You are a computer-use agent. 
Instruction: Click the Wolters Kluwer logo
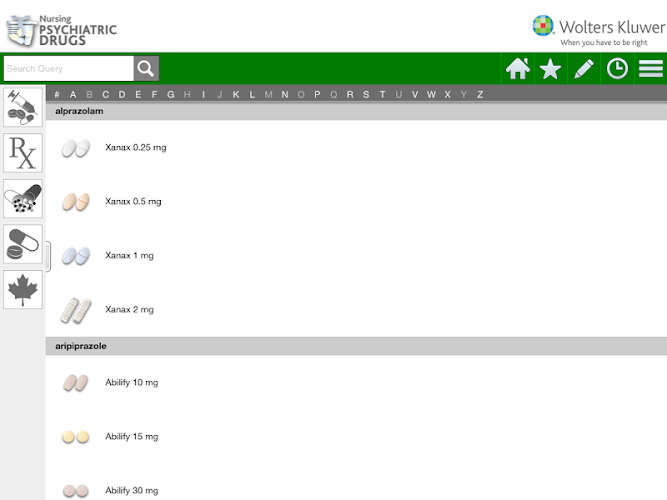[598, 31]
